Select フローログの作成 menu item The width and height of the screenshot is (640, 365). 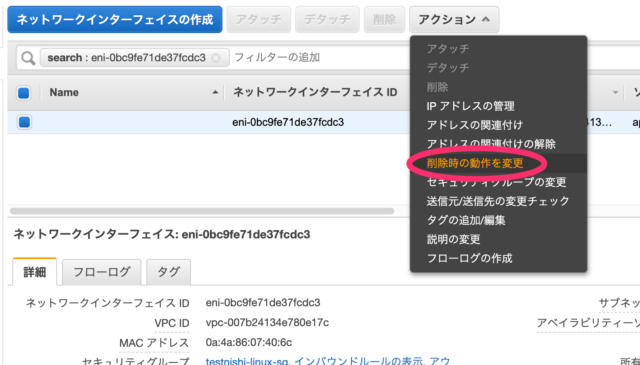tap(469, 258)
